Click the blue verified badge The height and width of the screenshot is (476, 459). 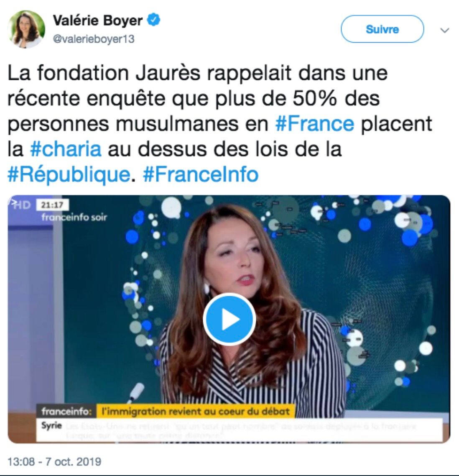153,20
